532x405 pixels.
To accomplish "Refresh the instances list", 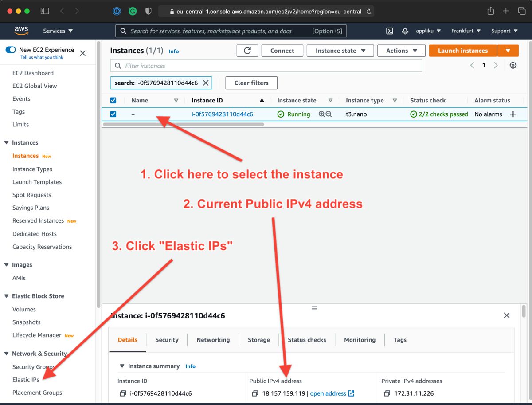I will point(247,51).
